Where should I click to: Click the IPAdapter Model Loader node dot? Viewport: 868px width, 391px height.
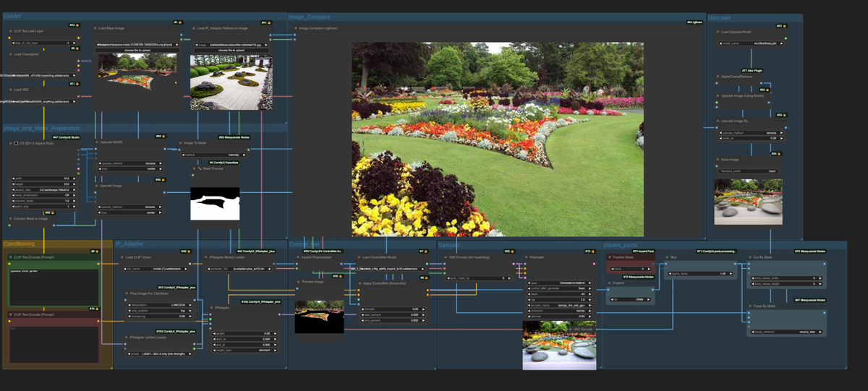click(207, 257)
